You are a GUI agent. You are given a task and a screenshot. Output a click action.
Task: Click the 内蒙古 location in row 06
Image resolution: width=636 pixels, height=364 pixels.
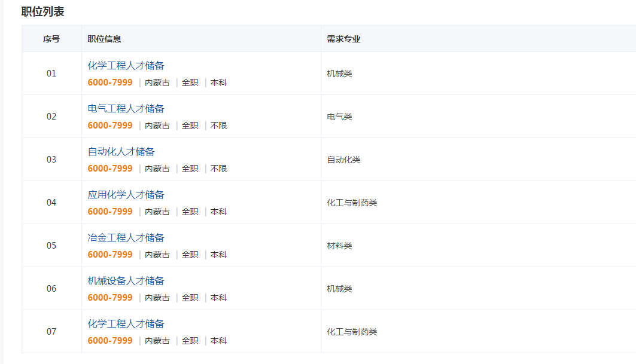pyautogui.click(x=157, y=298)
